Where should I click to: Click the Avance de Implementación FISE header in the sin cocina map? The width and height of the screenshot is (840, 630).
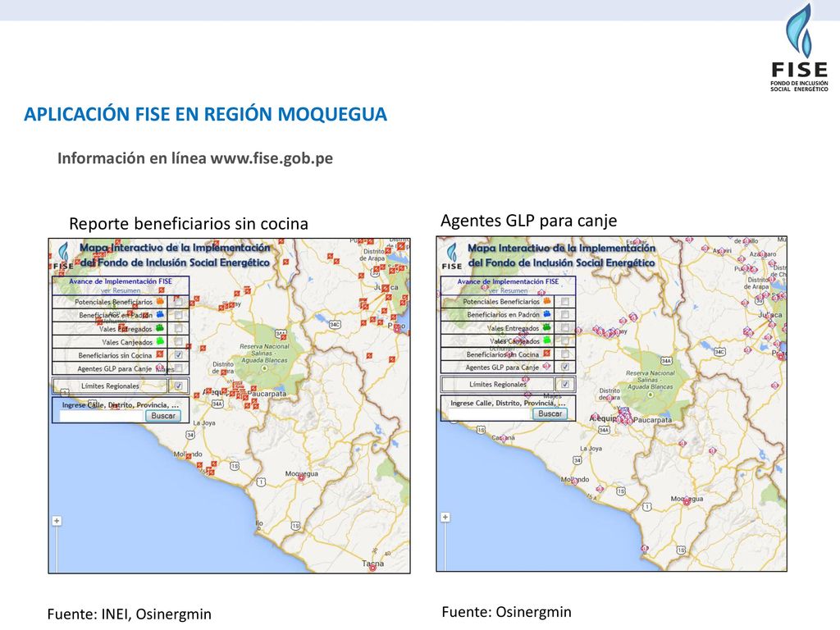pyautogui.click(x=121, y=281)
